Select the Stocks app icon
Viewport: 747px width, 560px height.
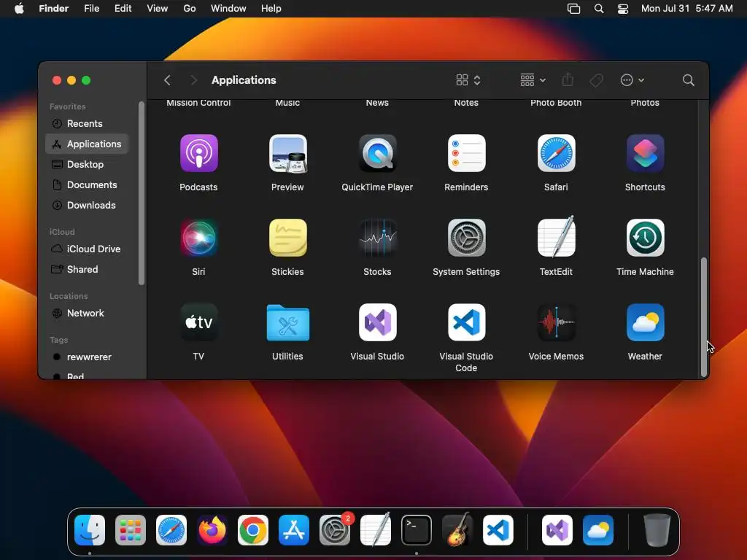coord(377,238)
